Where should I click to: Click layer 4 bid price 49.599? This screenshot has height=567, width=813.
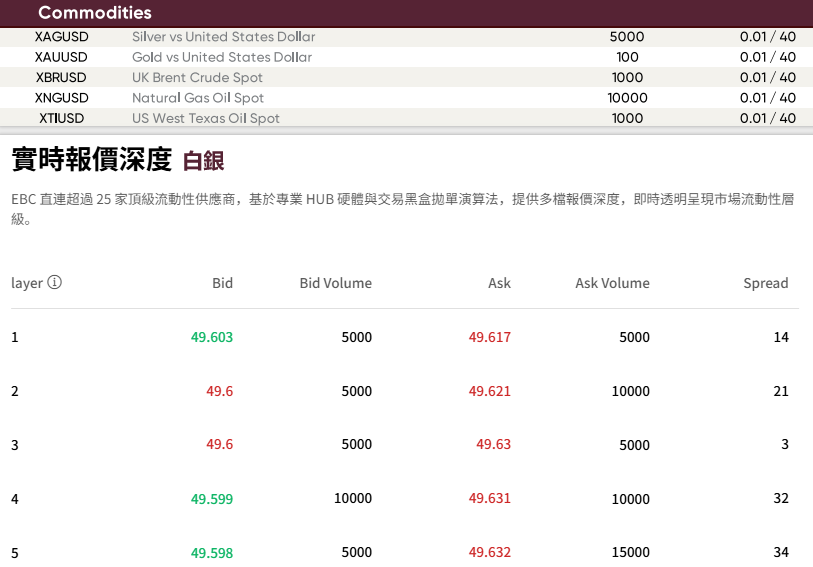click(x=212, y=498)
